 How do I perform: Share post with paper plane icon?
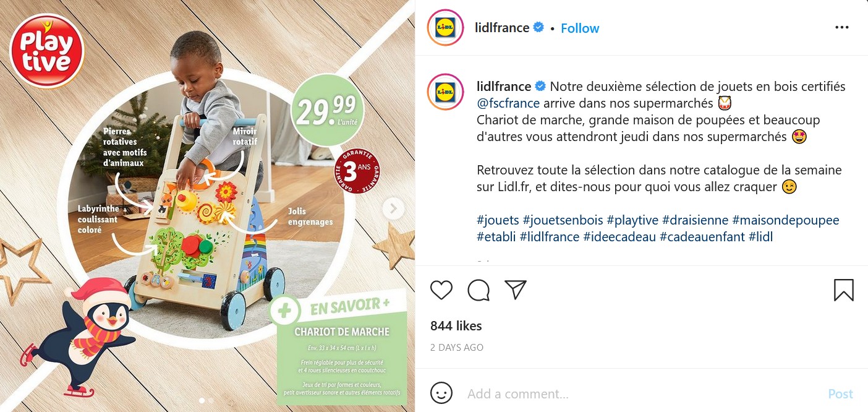[x=515, y=290]
